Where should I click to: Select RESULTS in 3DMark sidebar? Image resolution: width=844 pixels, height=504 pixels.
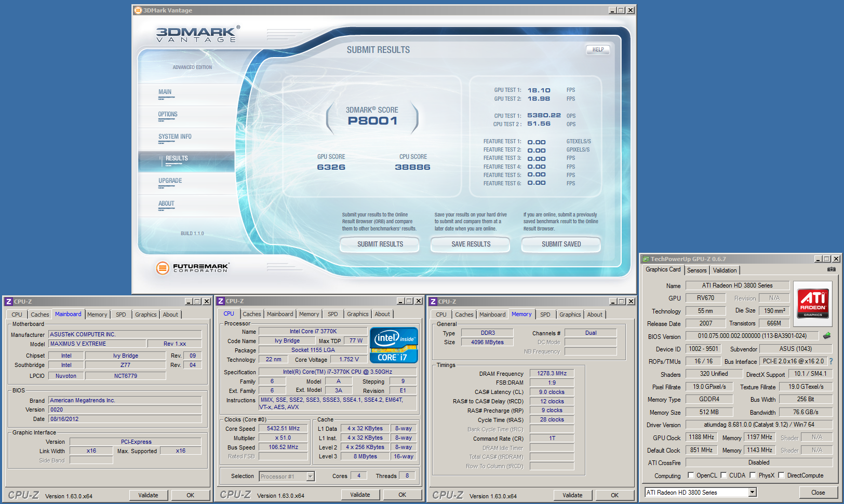[177, 158]
